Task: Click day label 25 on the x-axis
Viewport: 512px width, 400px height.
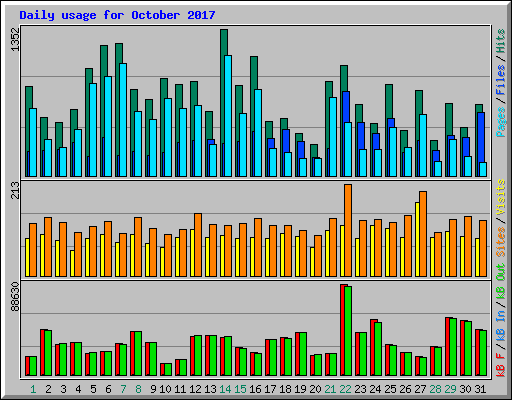Action: [x=390, y=389]
